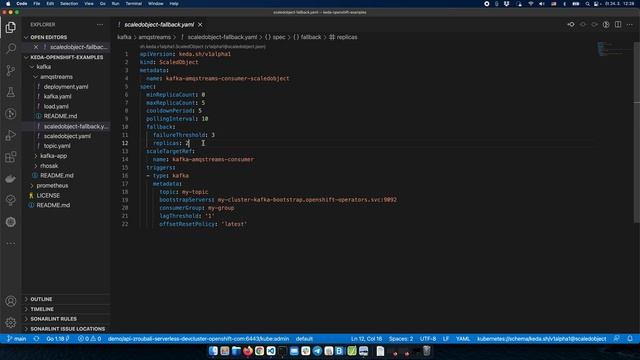The width and height of the screenshot is (640, 360).
Task: Open the Terminal menu
Action: (x=133, y=4)
